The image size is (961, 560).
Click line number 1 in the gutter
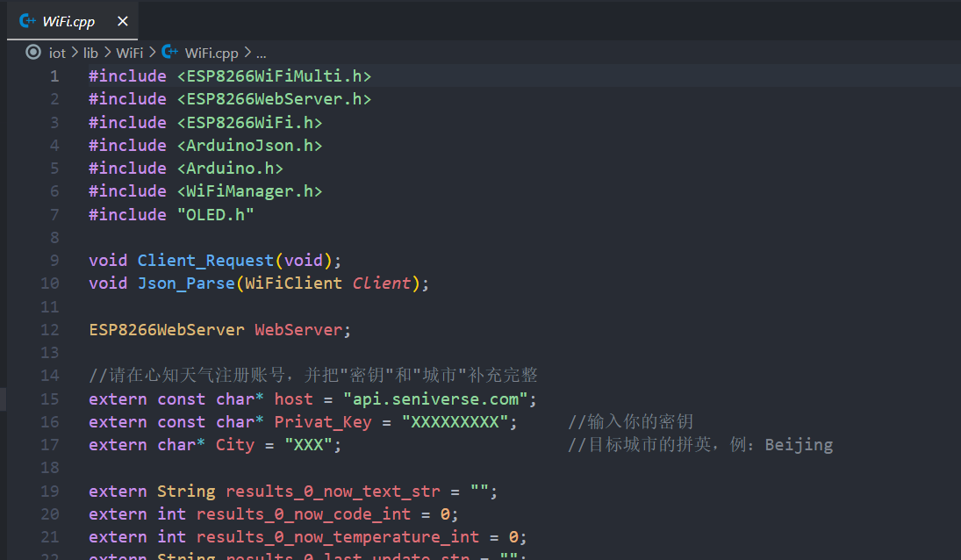click(x=54, y=76)
